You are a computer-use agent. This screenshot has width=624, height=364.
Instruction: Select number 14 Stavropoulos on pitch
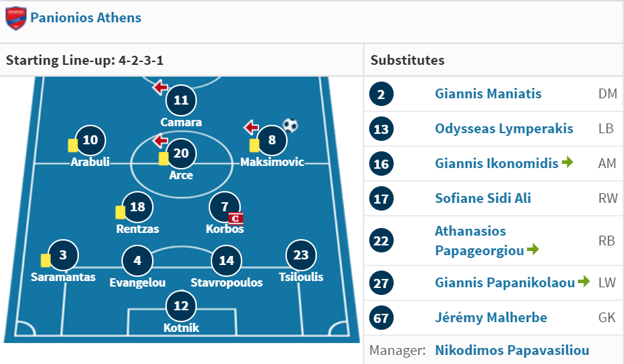click(x=226, y=261)
